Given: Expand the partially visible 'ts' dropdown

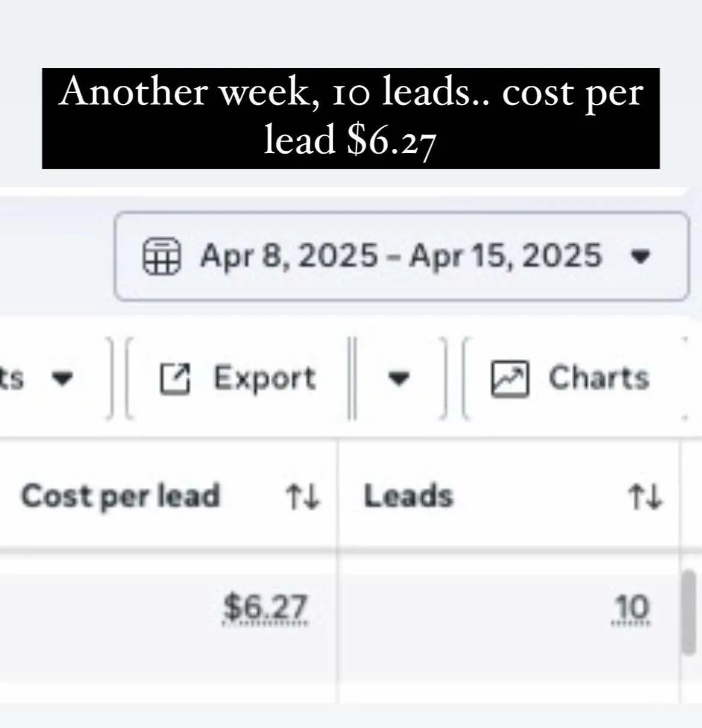Looking at the screenshot, I should [x=62, y=378].
